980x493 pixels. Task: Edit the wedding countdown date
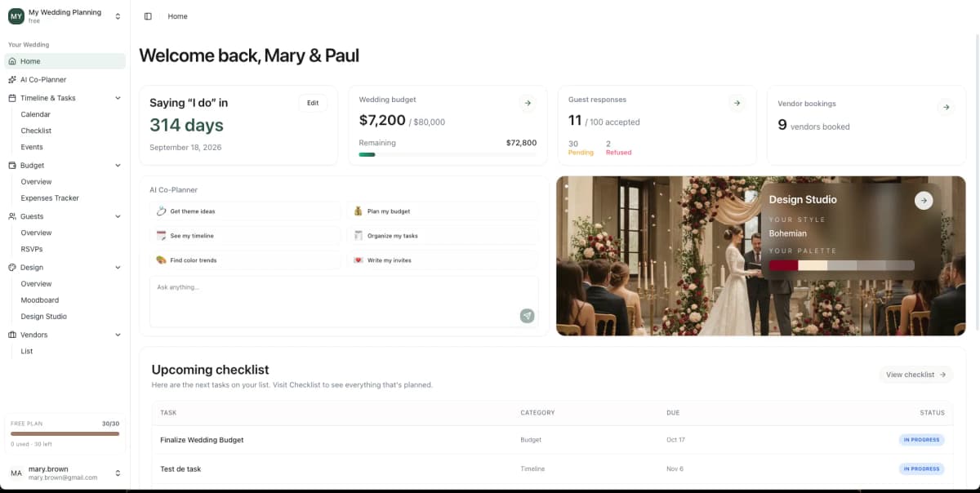(313, 103)
